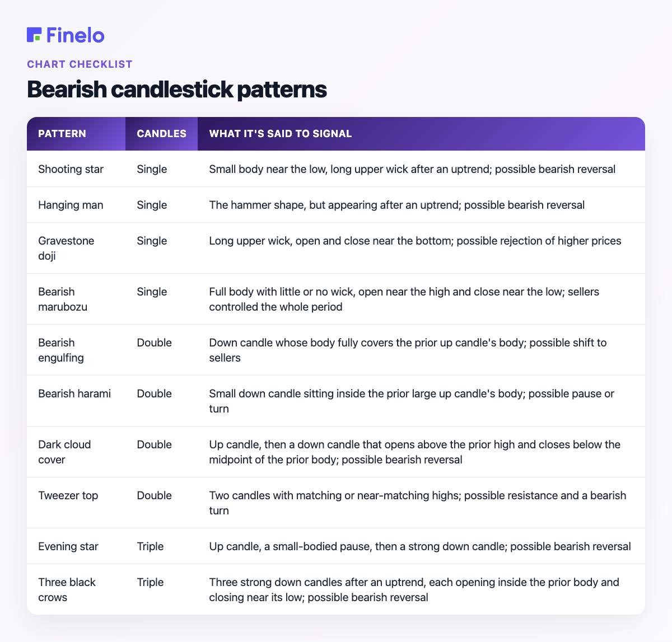Select the Bearish engulfing row
This screenshot has width=672, height=642.
pyautogui.click(x=336, y=350)
